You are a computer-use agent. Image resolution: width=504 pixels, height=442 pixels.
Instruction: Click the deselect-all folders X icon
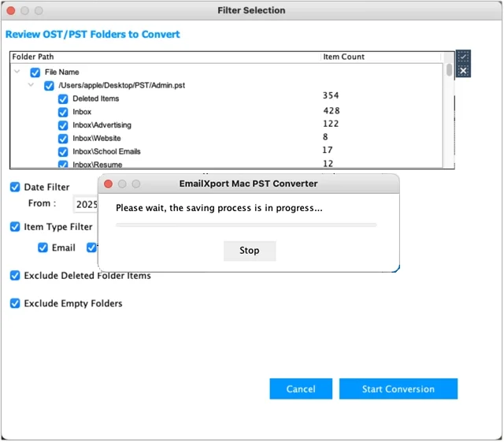pos(463,71)
